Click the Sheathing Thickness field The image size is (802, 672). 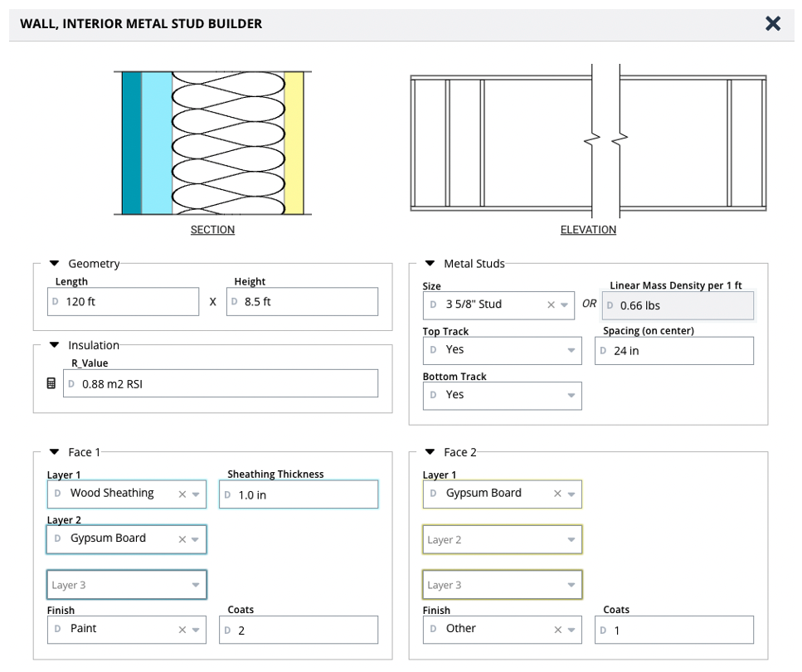299,494
